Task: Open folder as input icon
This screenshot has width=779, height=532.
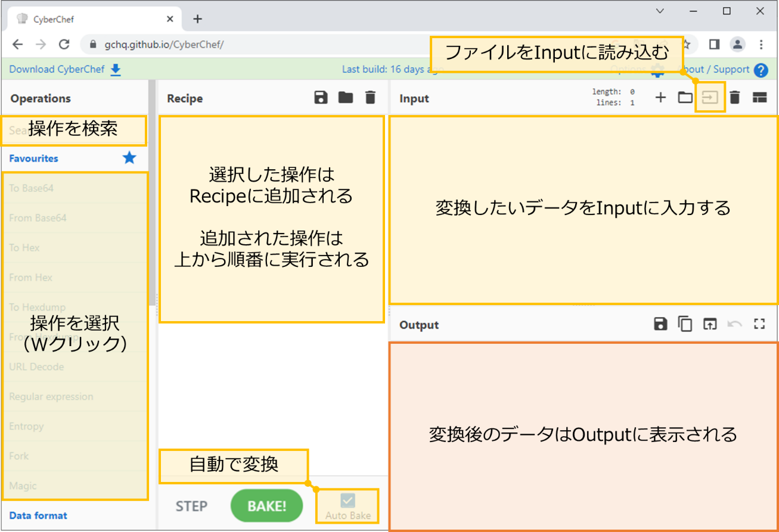Action: point(685,98)
